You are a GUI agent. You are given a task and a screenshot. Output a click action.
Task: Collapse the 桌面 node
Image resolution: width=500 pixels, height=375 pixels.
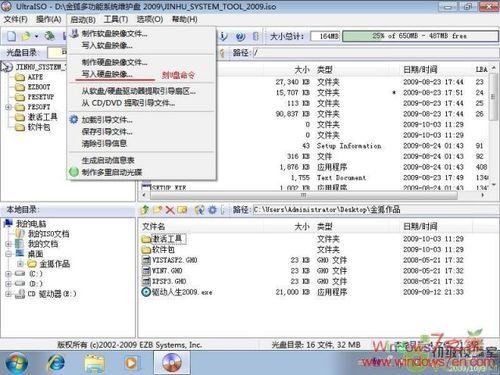pyautogui.click(x=8, y=254)
